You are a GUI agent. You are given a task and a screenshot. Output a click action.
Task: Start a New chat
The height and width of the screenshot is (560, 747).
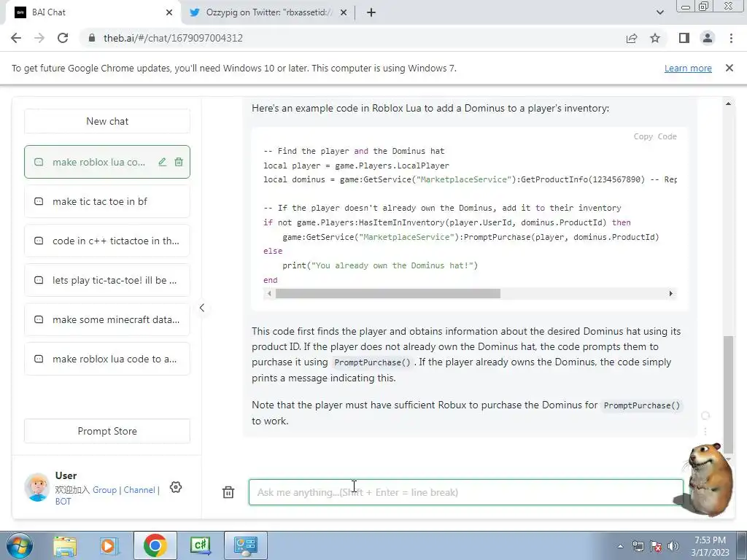pos(107,121)
